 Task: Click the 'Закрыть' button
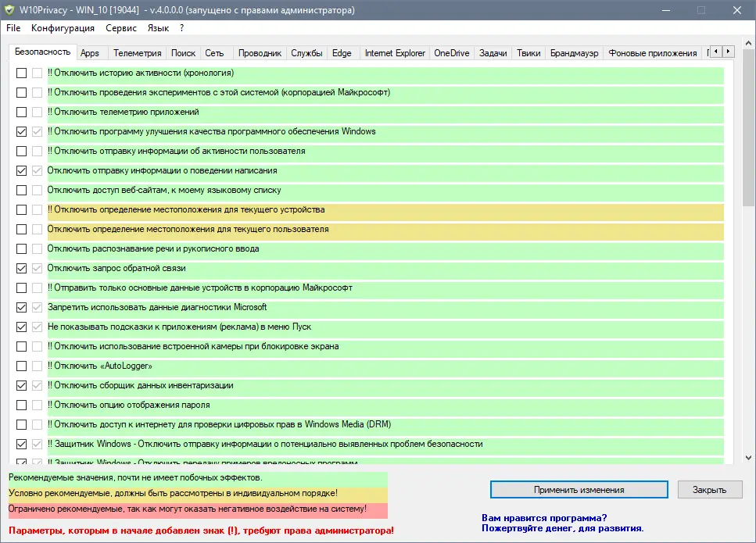click(709, 489)
